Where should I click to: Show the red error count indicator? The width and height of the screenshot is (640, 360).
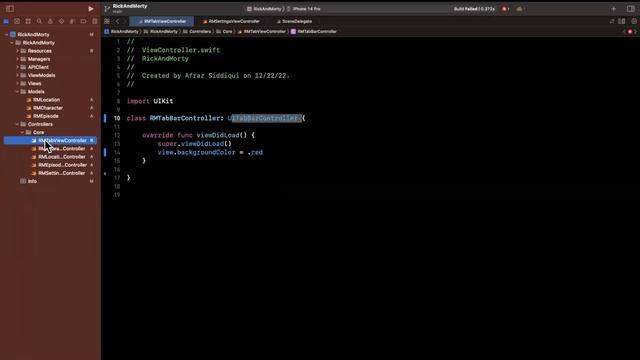[505, 9]
